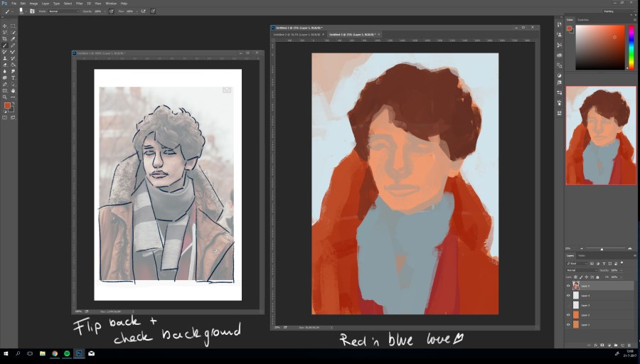Select the Zoom tool in the toolbar

6,97
